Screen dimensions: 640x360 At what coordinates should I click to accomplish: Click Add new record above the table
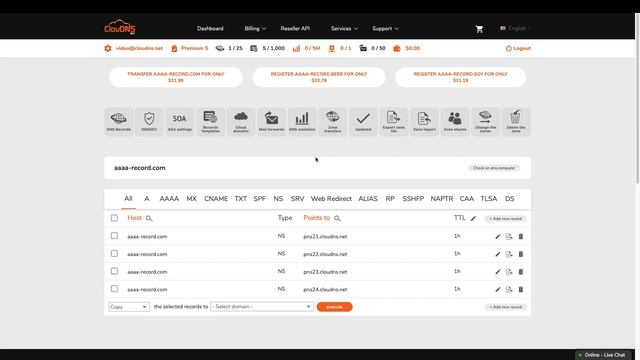coord(506,219)
